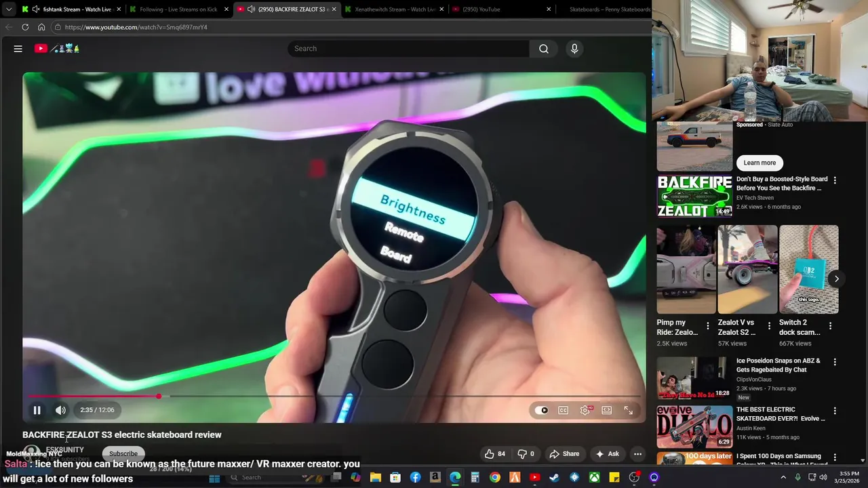Open the clock showing 3:55 PM

848,477
